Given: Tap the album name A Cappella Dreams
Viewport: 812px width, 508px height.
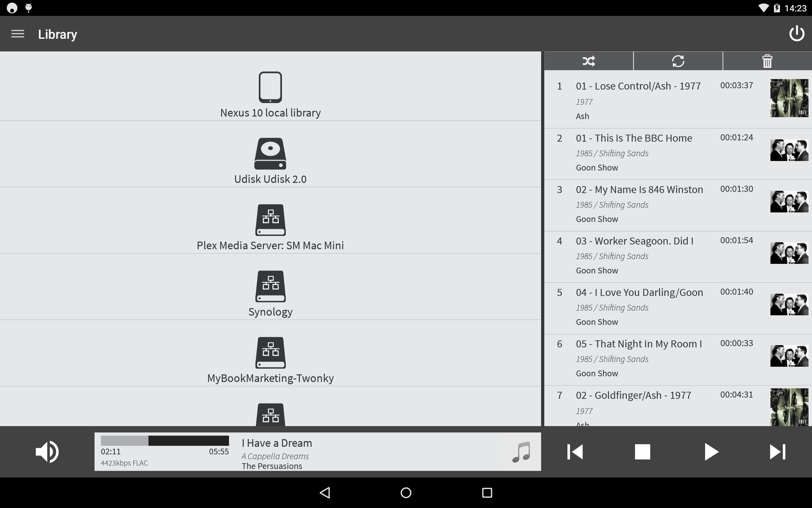Looking at the screenshot, I should pos(275,456).
